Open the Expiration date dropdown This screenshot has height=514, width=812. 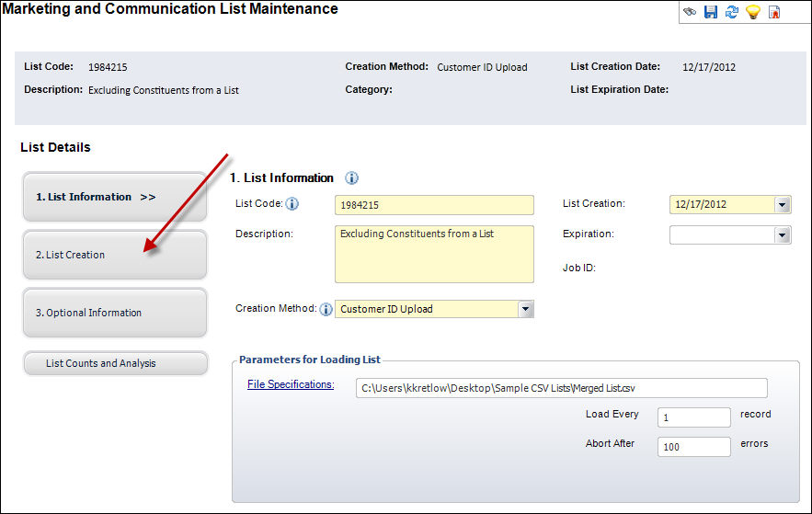pyautogui.click(x=783, y=235)
